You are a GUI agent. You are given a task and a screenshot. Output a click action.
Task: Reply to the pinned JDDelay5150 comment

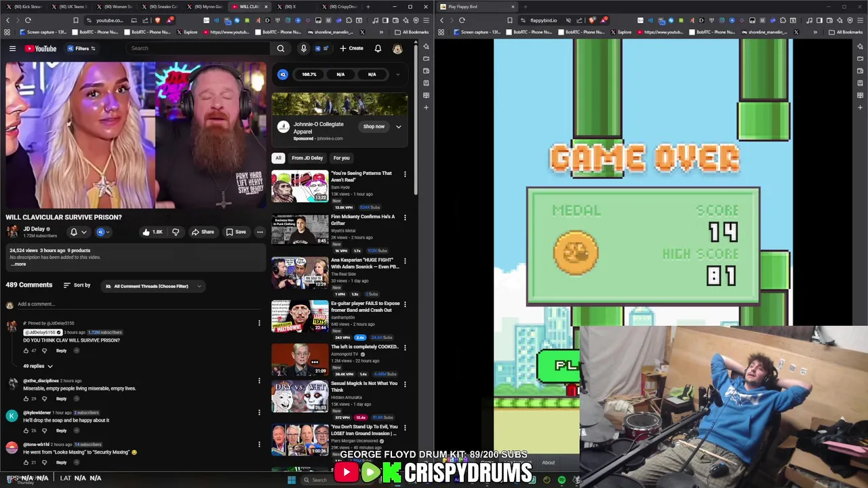[61, 350]
